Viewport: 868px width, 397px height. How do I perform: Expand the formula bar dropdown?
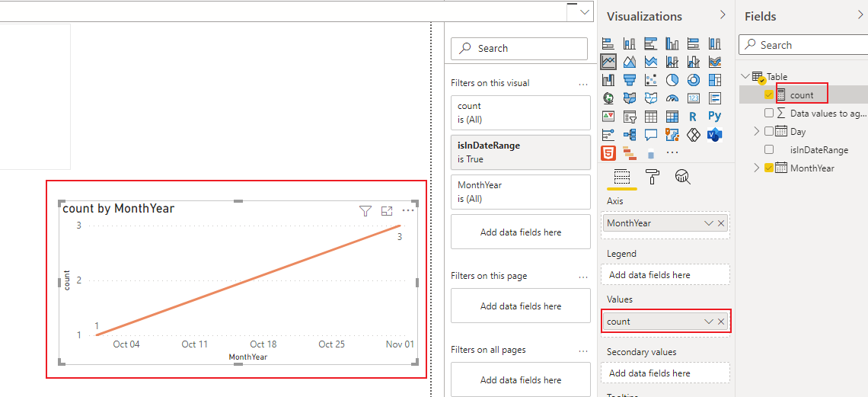point(585,12)
